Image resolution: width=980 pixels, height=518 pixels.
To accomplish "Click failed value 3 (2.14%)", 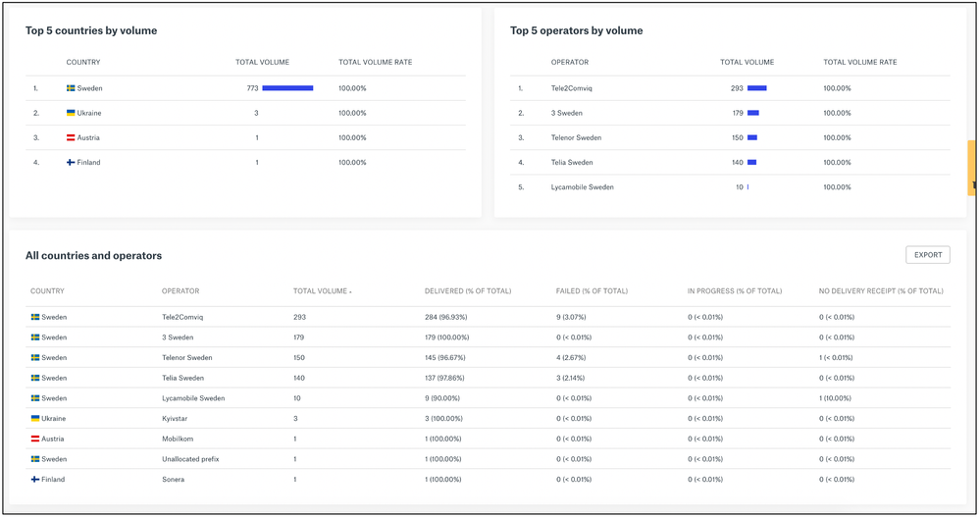I will (571, 378).
